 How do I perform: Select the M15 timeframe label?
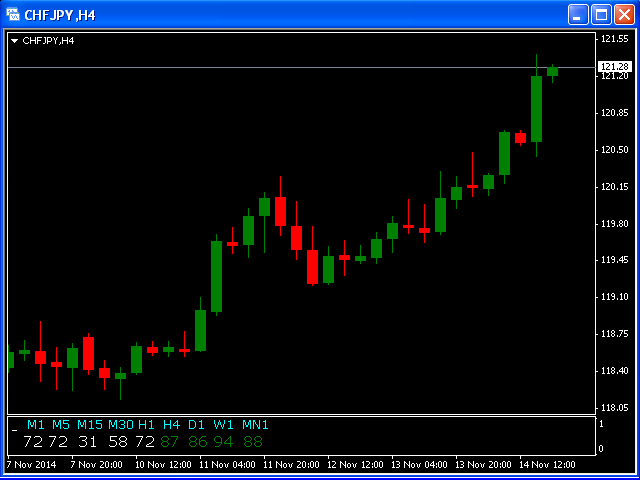[x=90, y=425]
